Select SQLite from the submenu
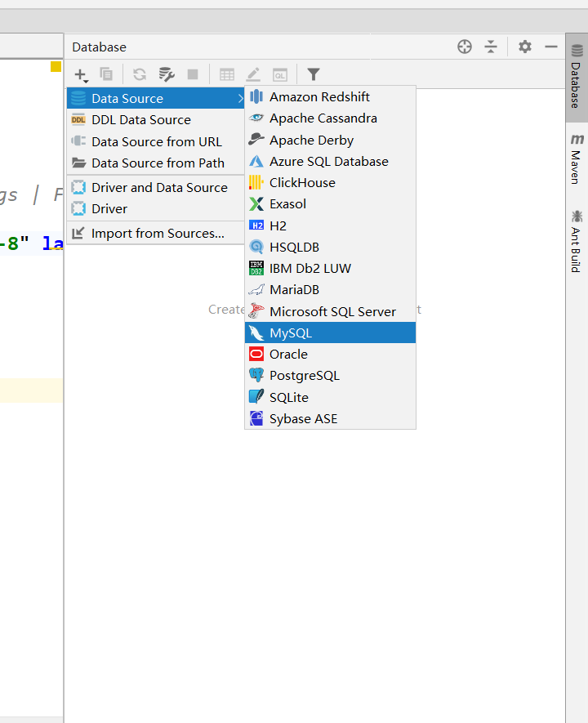Screen dimensions: 588x723 [x=330, y=397]
